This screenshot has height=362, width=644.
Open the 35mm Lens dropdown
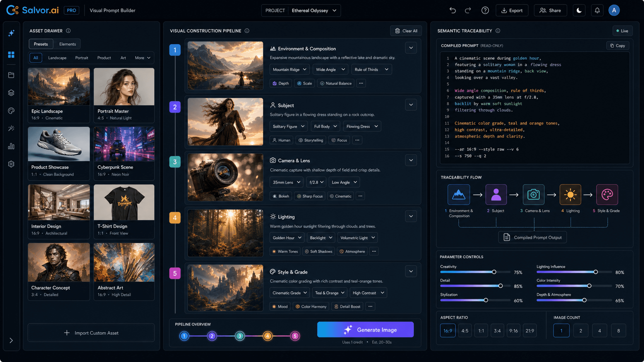(286, 182)
